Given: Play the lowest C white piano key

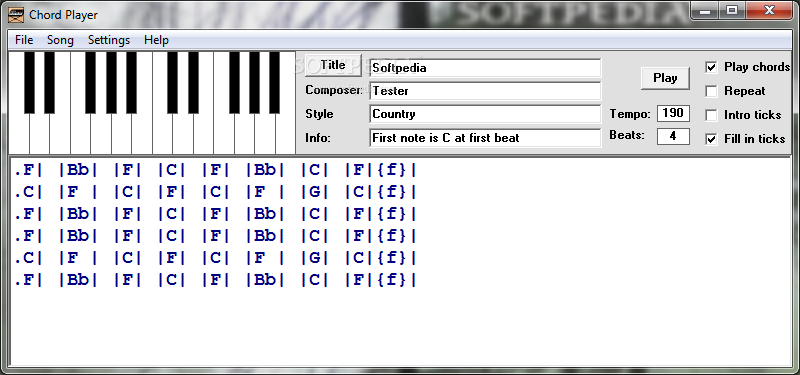Looking at the screenshot, I should 19,134.
